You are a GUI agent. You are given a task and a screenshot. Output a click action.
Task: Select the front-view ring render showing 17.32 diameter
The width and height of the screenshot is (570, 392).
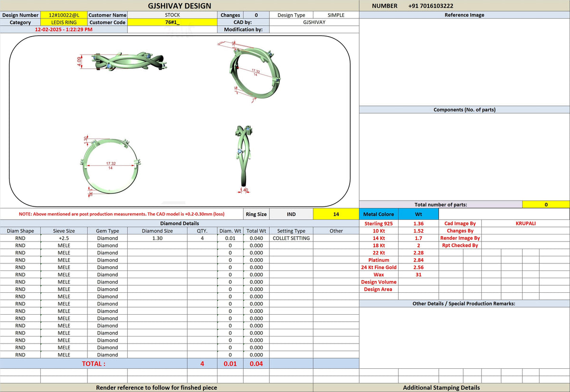pyautogui.click(x=110, y=166)
